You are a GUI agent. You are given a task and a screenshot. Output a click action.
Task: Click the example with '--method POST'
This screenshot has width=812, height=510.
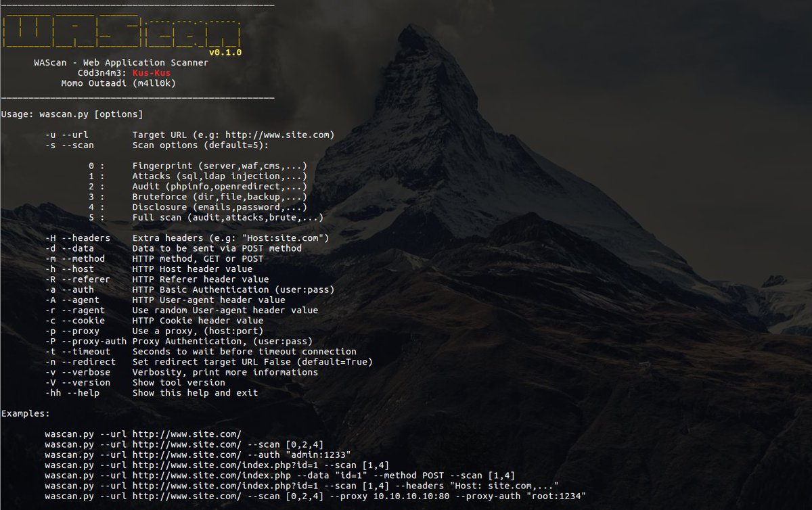279,476
